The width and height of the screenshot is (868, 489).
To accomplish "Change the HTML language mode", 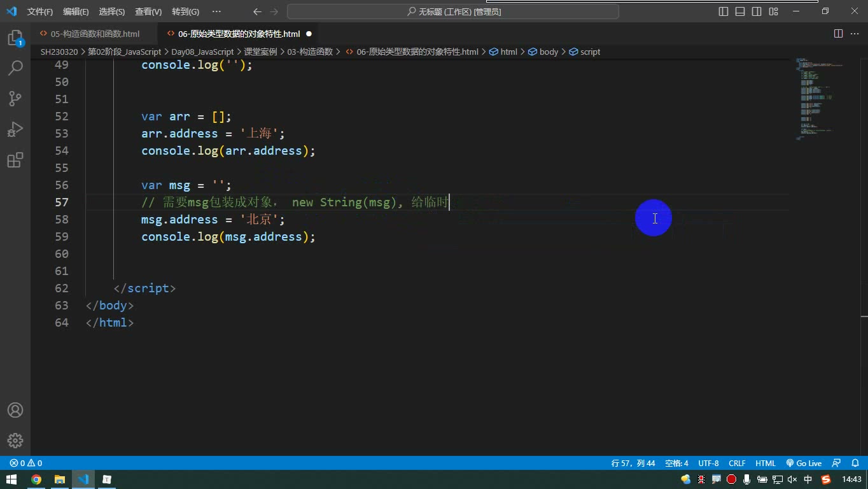I will [x=766, y=463].
